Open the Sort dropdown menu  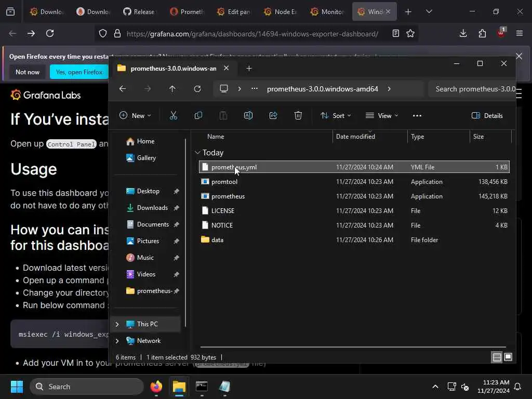[x=336, y=116]
